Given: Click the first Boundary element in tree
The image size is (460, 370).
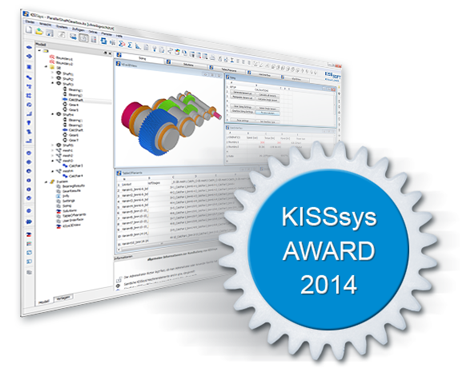Looking at the screenshot, I should [65, 58].
